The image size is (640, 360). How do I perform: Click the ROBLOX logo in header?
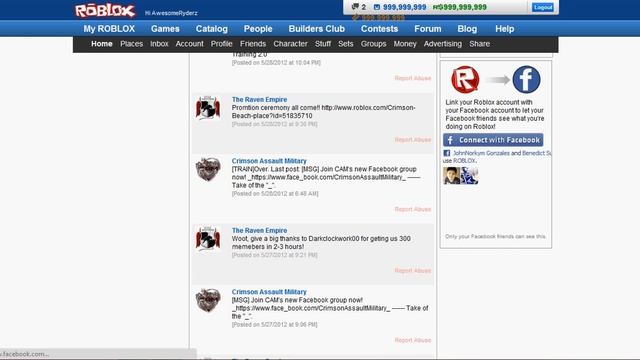point(105,11)
